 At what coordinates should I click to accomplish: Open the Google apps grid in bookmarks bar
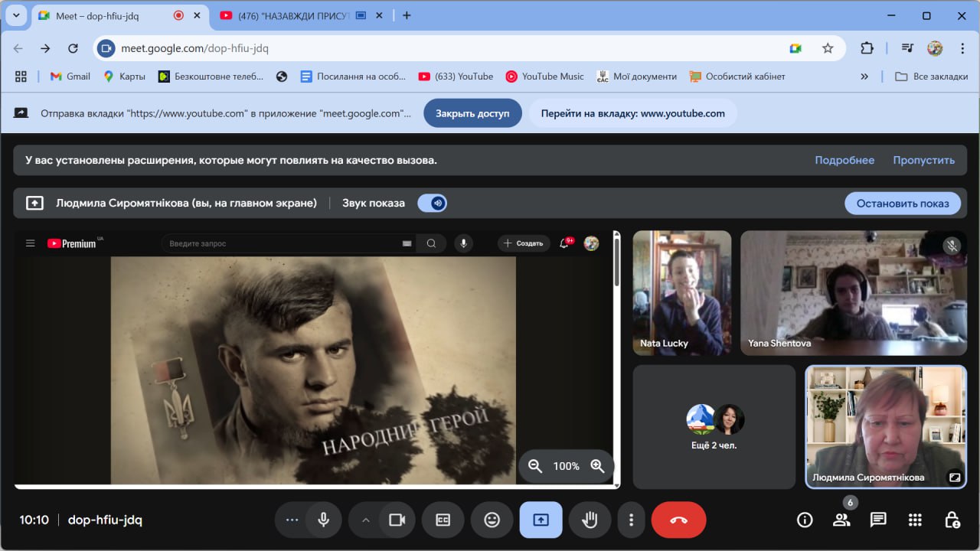(x=21, y=77)
